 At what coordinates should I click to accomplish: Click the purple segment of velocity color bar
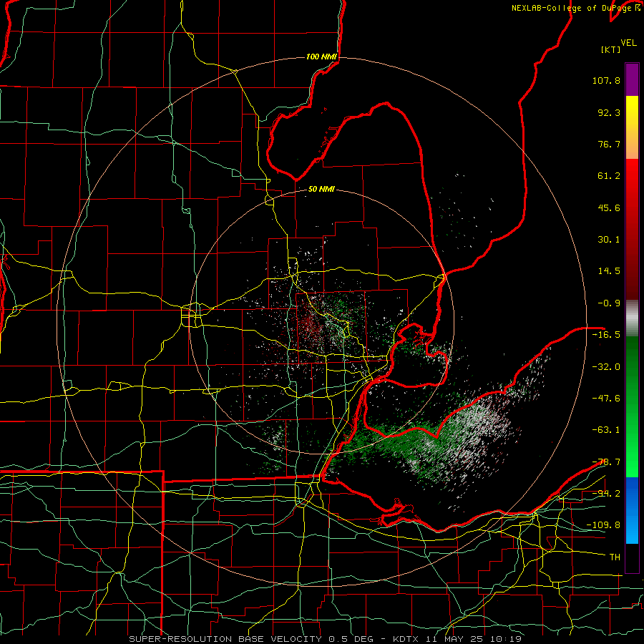[x=632, y=79]
